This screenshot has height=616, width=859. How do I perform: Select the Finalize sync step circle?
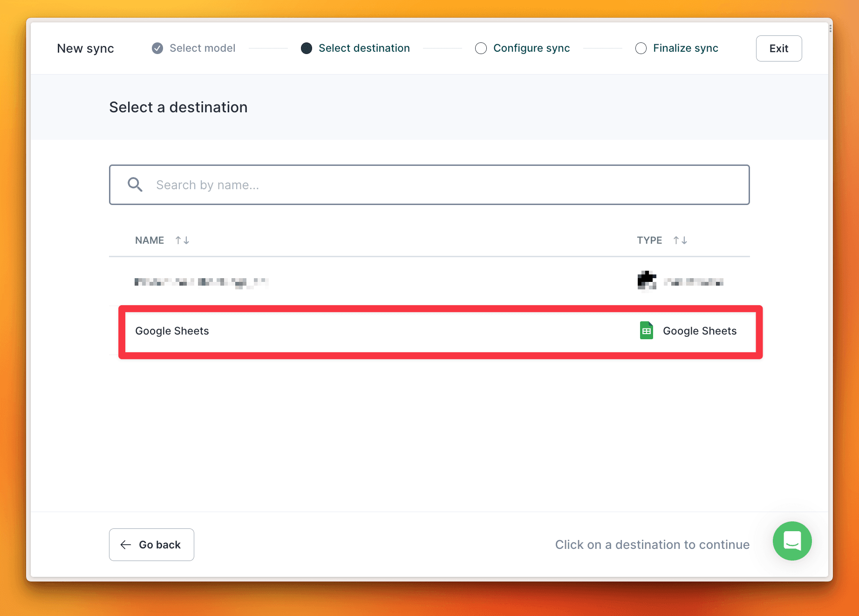pyautogui.click(x=641, y=48)
